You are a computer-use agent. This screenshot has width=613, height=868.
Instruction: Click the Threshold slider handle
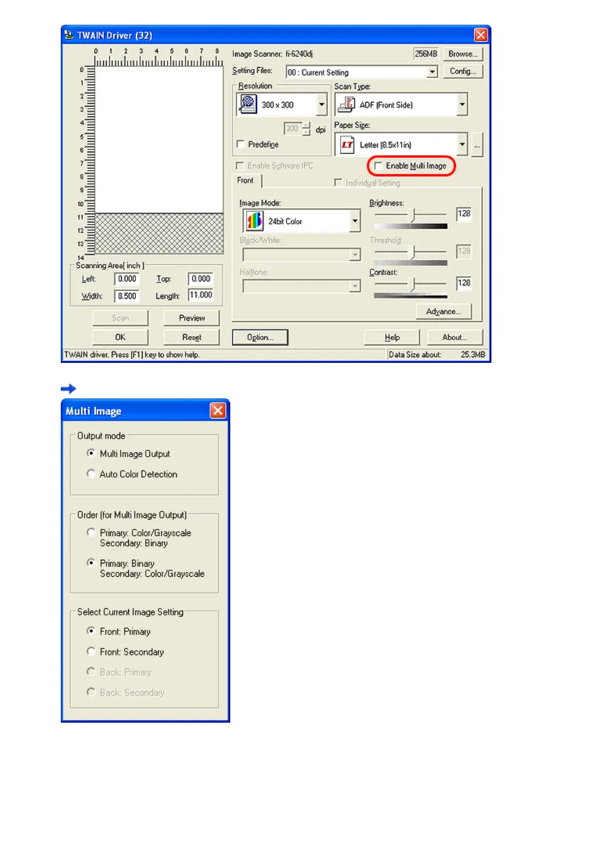click(x=411, y=252)
